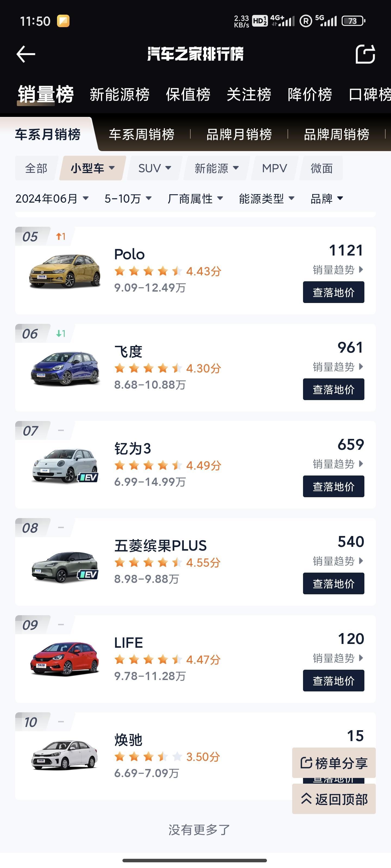This screenshot has height=868, width=391.
Task: Select the MPV category filter
Action: click(x=275, y=168)
